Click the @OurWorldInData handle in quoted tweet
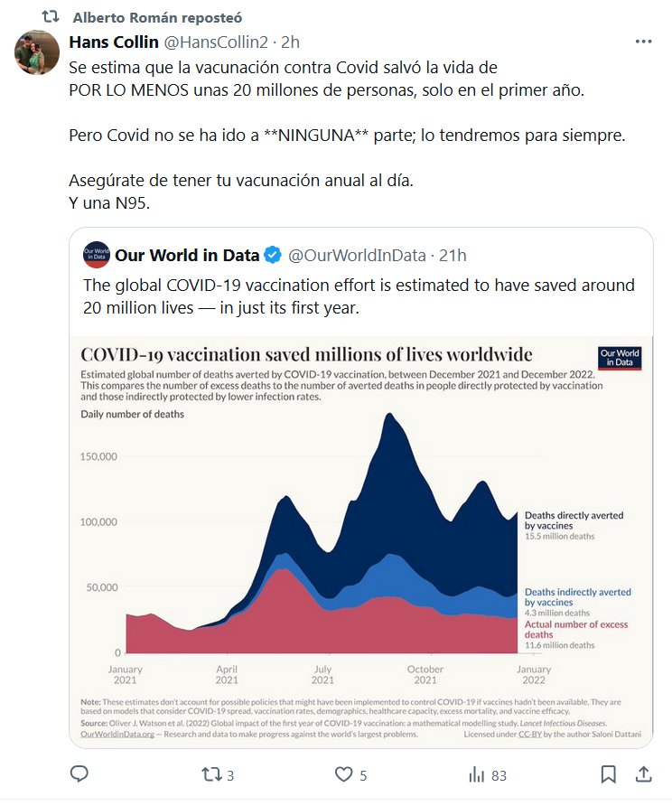The image size is (672, 806). click(358, 256)
